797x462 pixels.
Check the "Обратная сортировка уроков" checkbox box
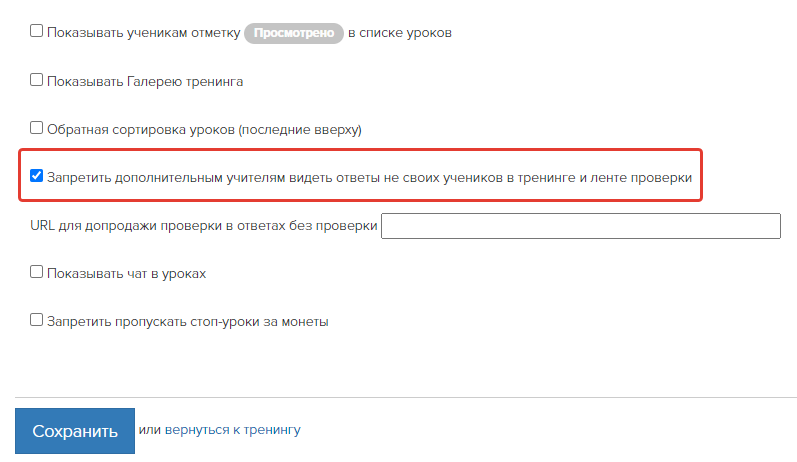(36, 128)
